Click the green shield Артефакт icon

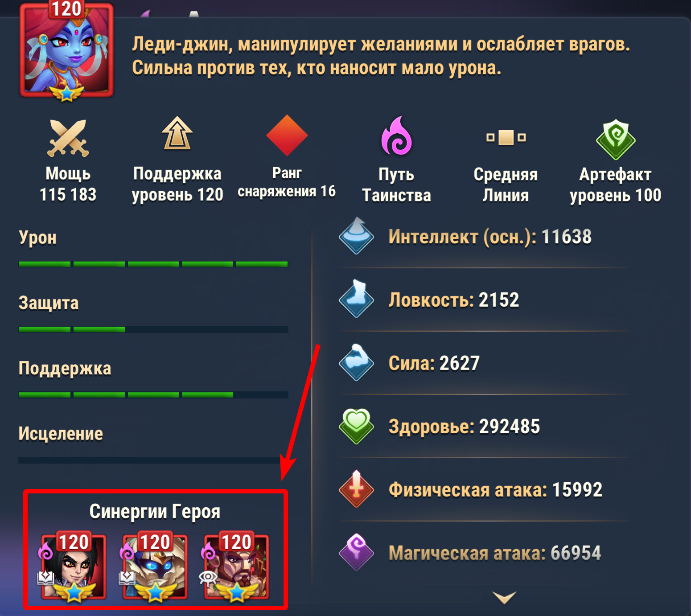[x=616, y=139]
